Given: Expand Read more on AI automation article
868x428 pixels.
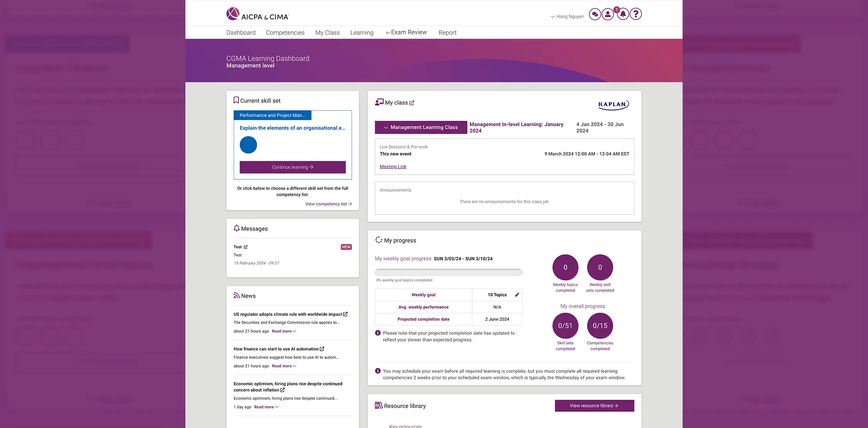Looking at the screenshot, I should [x=284, y=366].
